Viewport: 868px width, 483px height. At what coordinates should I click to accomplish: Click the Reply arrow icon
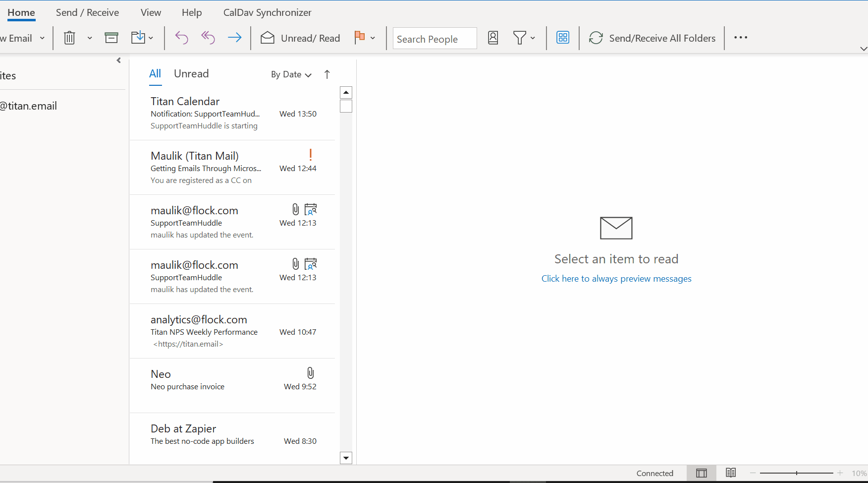click(181, 38)
